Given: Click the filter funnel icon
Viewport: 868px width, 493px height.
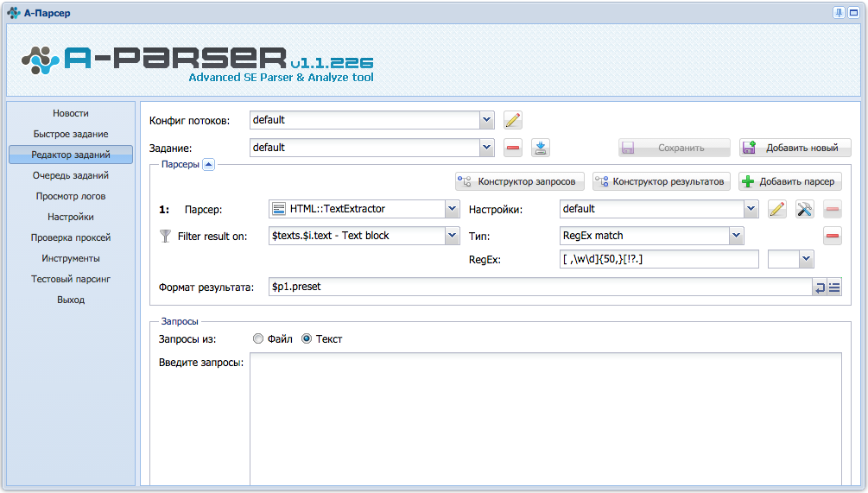Looking at the screenshot, I should pos(165,237).
